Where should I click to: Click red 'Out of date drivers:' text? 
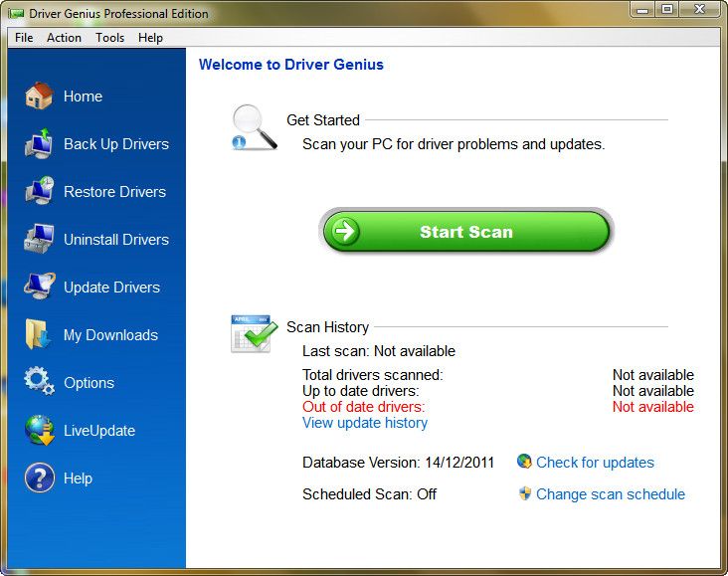pos(364,407)
